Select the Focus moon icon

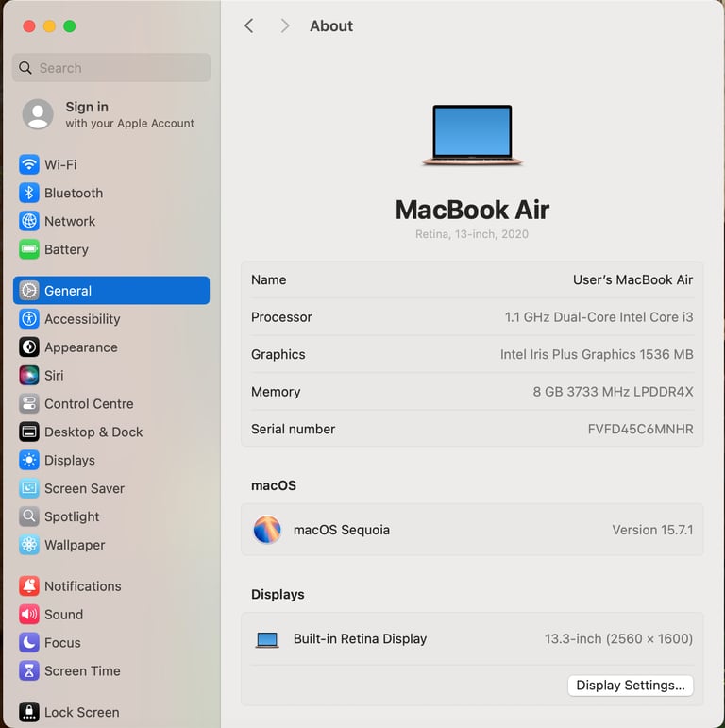click(28, 643)
